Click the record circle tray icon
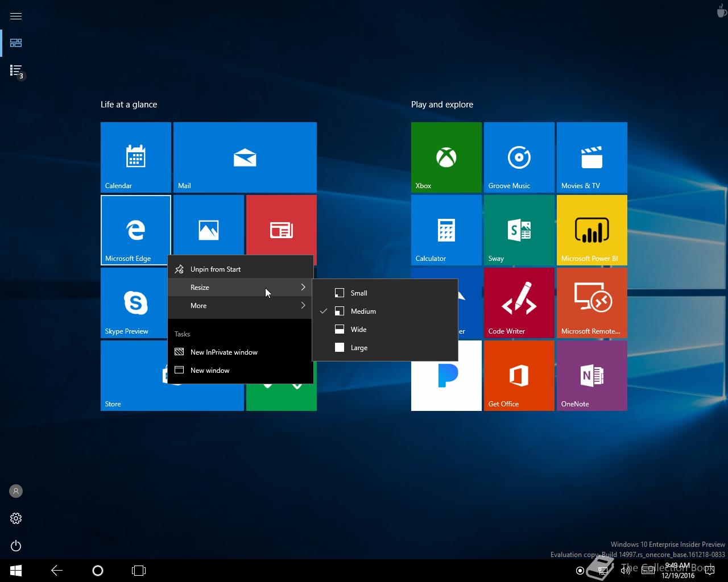This screenshot has width=728, height=582. [580, 571]
